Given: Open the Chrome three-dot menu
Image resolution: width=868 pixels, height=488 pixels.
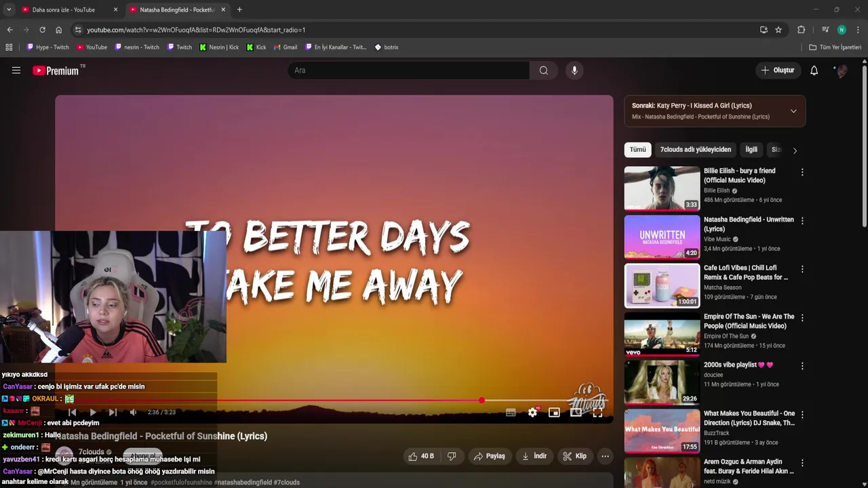Looking at the screenshot, I should tap(858, 30).
